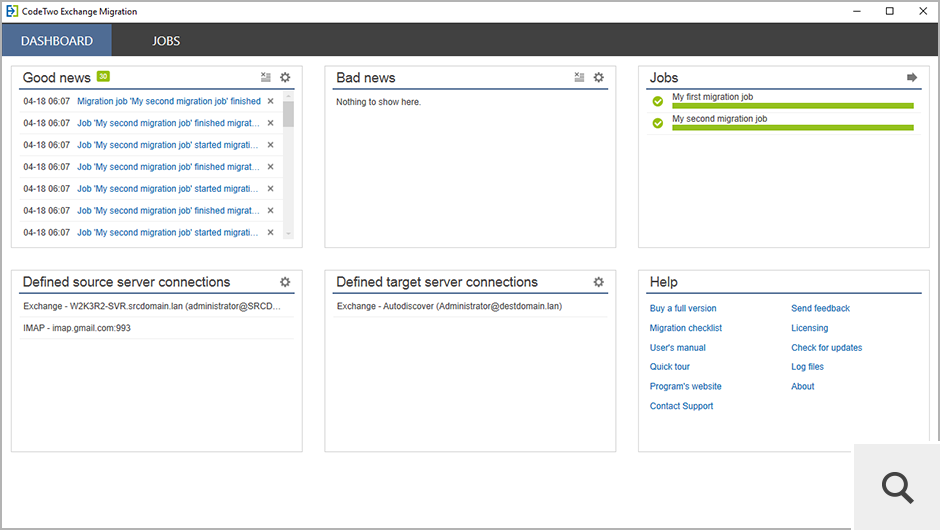Switch to the Jobs tab
Screen dimensions: 940x530
click(166, 41)
